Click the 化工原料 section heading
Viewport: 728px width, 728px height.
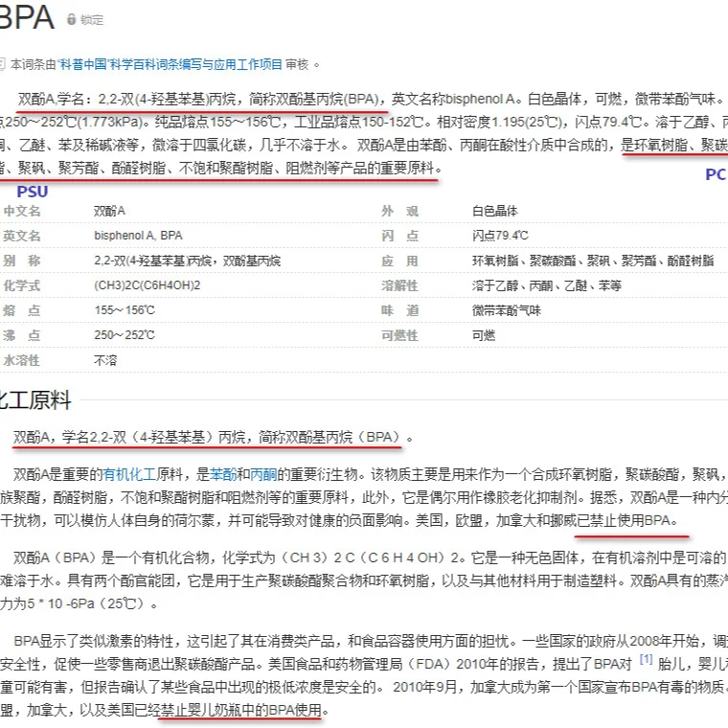(34, 400)
